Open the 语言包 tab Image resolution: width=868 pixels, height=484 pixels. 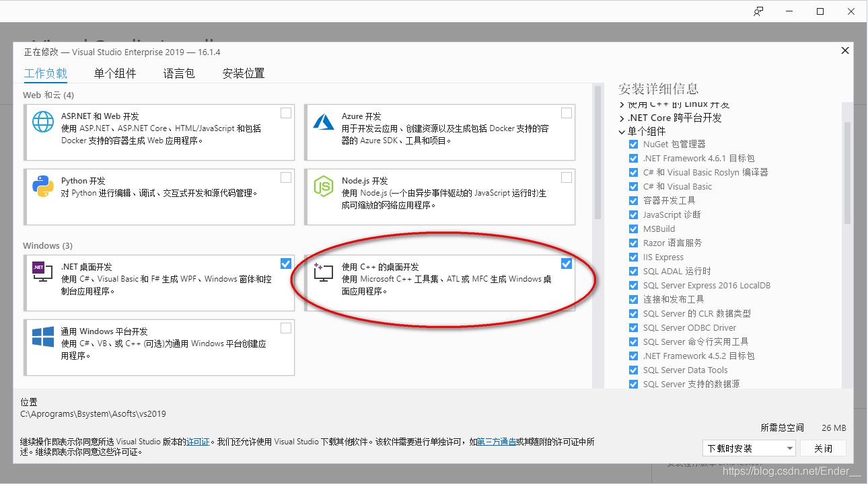click(x=178, y=73)
